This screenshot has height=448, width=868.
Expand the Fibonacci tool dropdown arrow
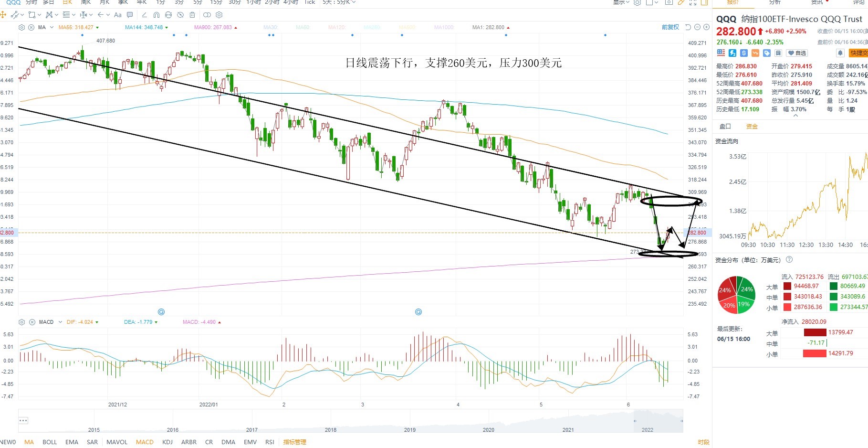[73, 15]
